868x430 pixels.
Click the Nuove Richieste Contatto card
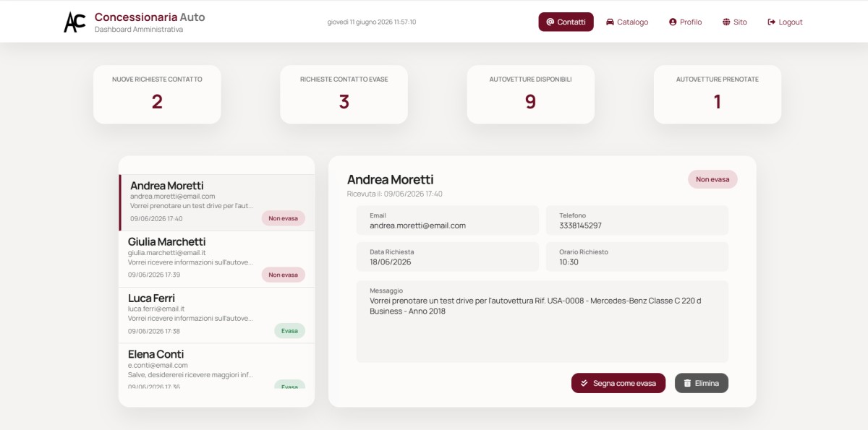[157, 94]
